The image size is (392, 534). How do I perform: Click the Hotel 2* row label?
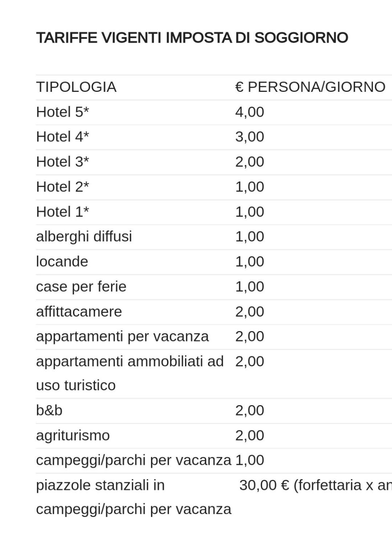click(x=62, y=187)
